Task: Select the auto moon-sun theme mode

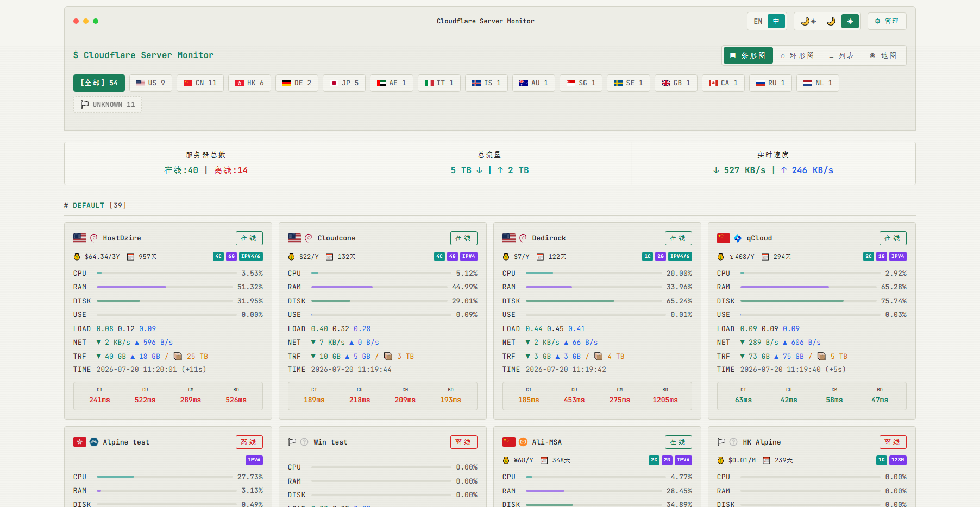Action: [808, 21]
